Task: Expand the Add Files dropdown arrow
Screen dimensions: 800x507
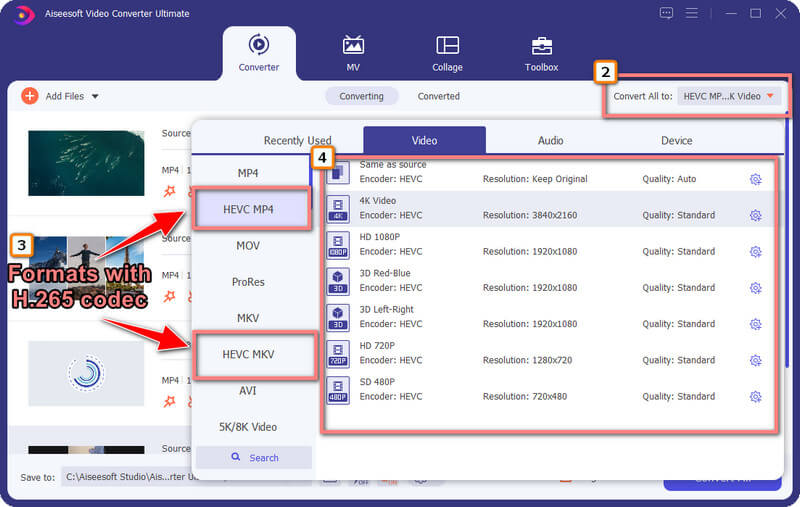Action: pyautogui.click(x=95, y=96)
